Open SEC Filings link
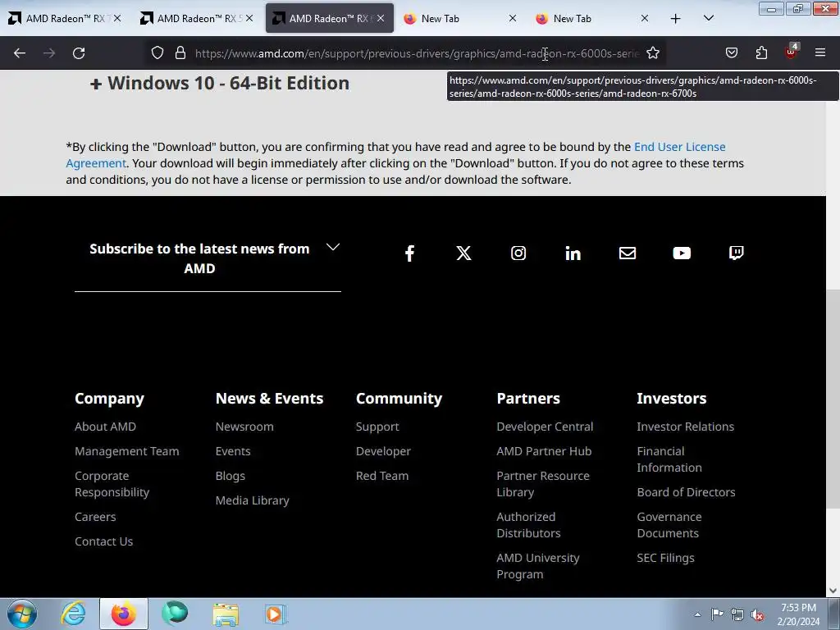 [666, 558]
